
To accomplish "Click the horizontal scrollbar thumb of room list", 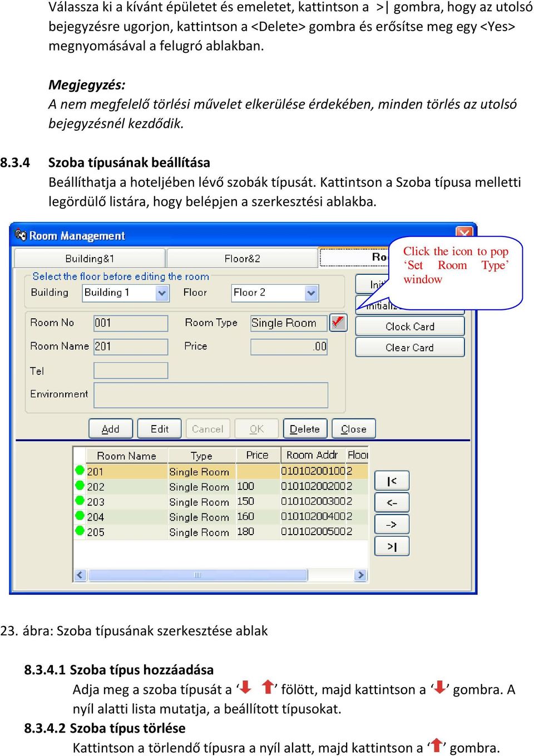I will (x=197, y=575).
